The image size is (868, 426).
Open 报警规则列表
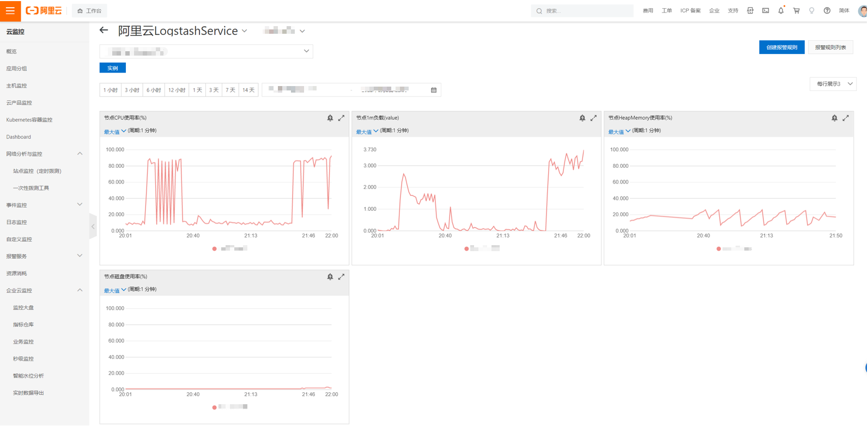point(830,47)
